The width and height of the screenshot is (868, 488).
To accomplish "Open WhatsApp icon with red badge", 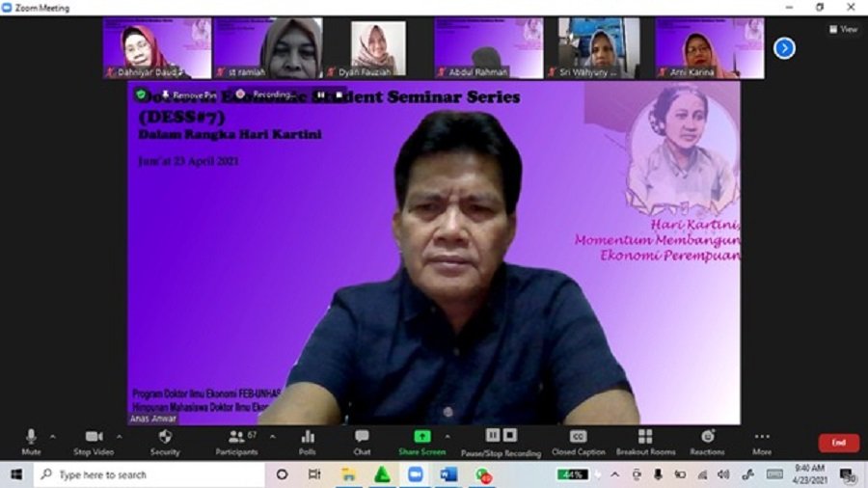I will 483,475.
